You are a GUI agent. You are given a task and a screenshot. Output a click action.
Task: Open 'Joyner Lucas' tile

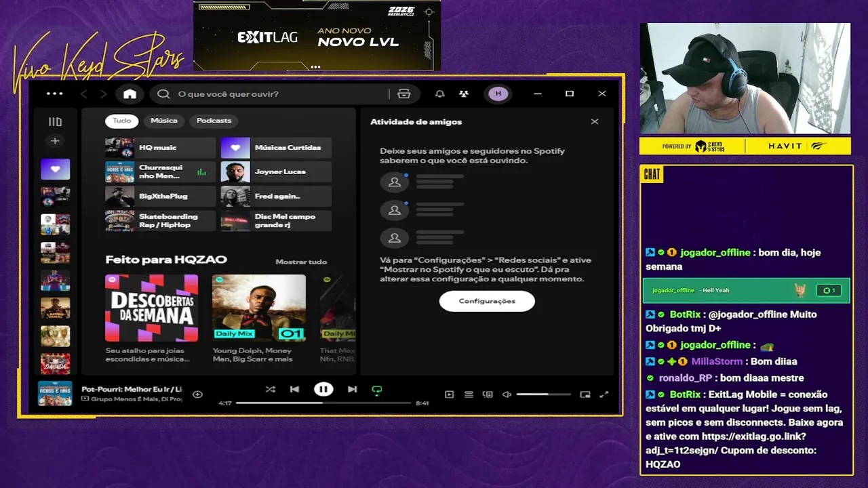276,172
